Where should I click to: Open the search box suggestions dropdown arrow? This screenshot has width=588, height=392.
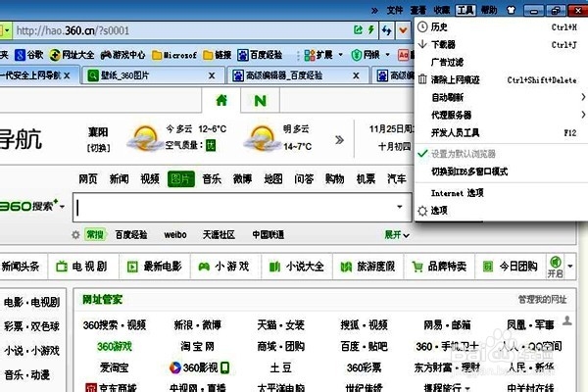tap(400, 207)
